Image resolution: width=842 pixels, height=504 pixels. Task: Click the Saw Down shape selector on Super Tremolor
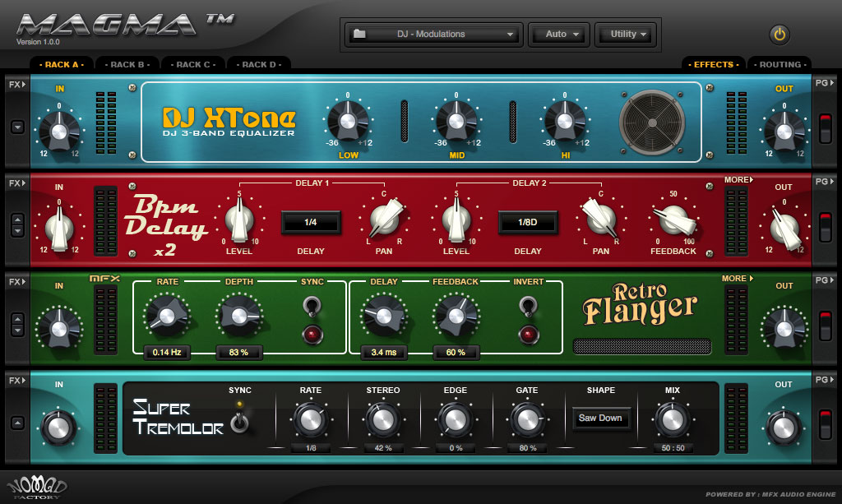[600, 418]
